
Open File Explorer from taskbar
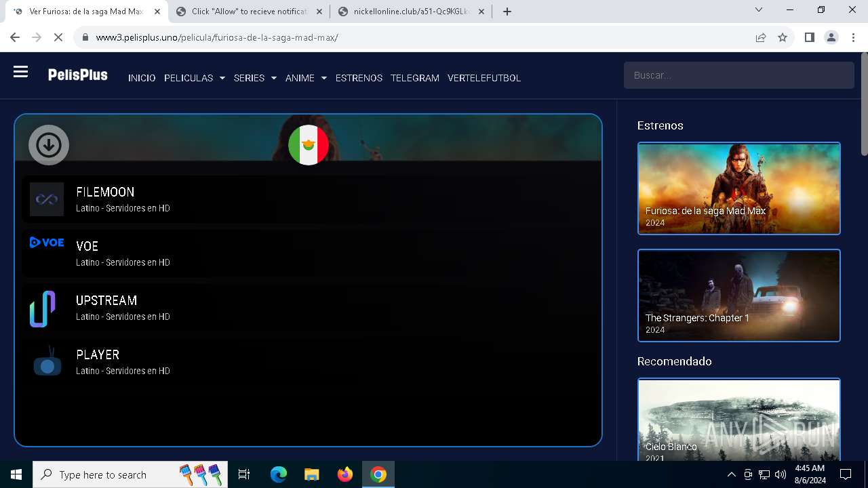point(311,474)
